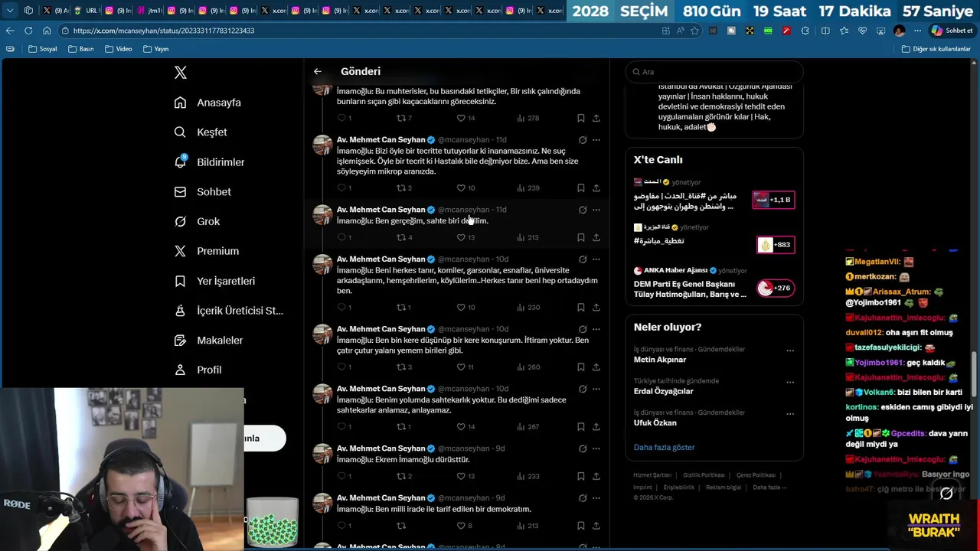Open Premium in sidebar

pyautogui.click(x=207, y=251)
